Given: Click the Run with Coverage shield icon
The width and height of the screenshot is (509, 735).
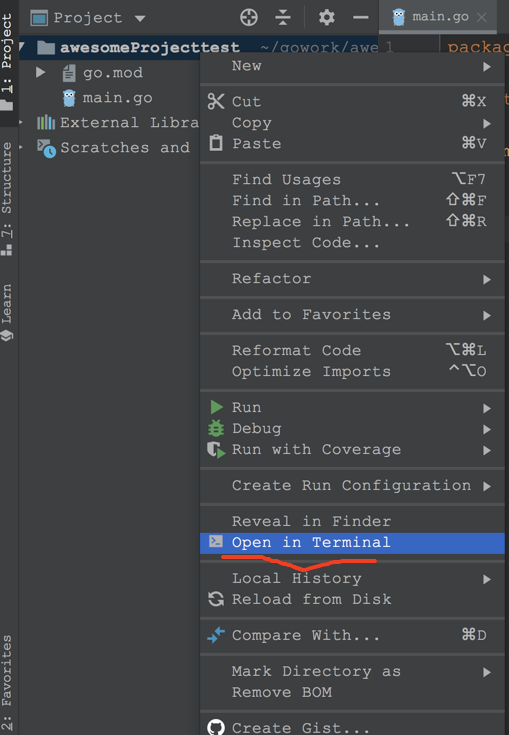Looking at the screenshot, I should (x=216, y=450).
